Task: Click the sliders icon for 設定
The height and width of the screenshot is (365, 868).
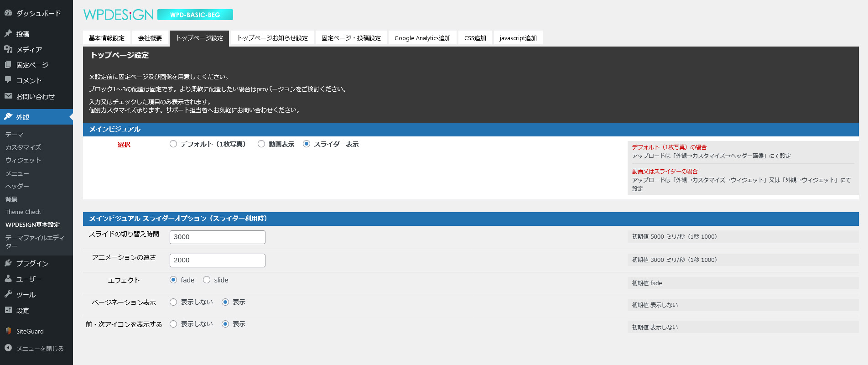Action: tap(8, 310)
